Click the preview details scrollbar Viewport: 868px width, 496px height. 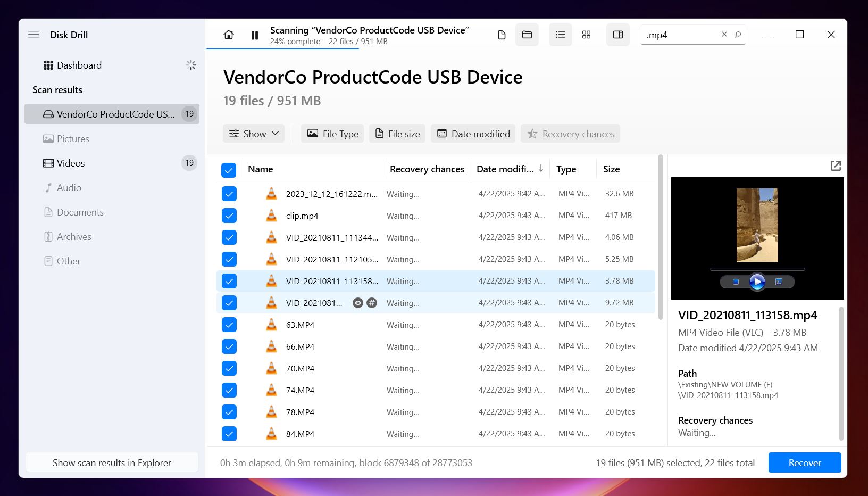pos(841,373)
